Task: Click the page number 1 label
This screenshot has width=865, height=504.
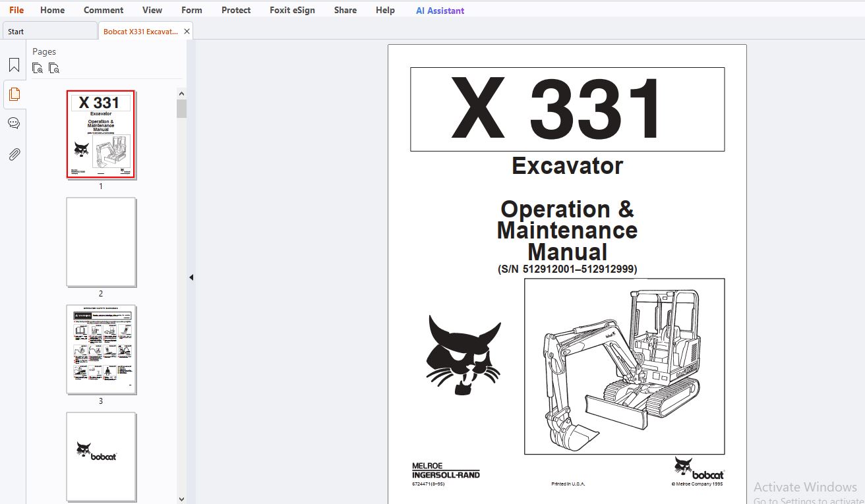Action: 101,186
